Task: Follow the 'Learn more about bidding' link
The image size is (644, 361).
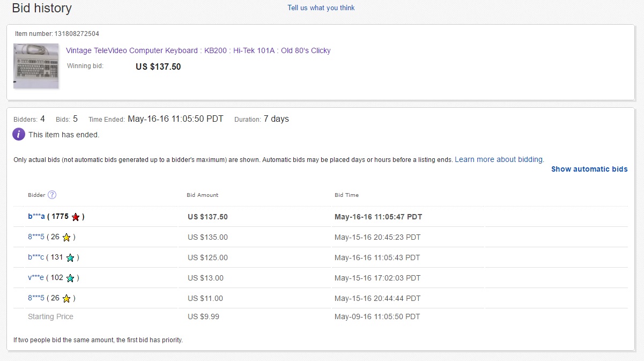Action: tap(499, 159)
